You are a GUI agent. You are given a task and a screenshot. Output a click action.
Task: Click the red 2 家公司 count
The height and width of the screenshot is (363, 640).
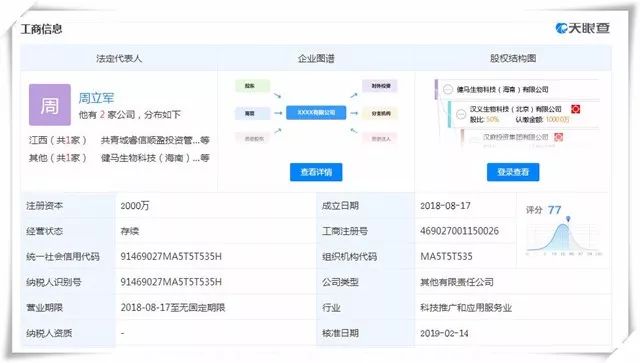tap(102, 114)
